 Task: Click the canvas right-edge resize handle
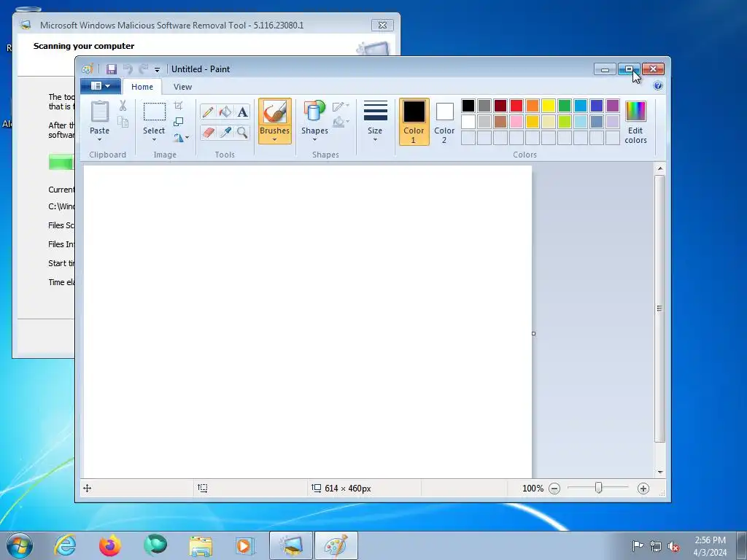coord(533,333)
